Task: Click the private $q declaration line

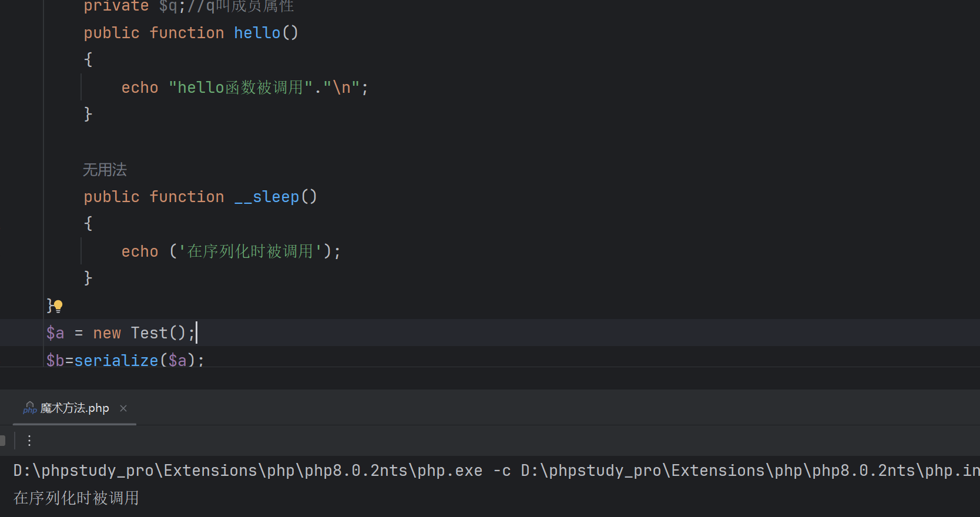Action: click(189, 6)
